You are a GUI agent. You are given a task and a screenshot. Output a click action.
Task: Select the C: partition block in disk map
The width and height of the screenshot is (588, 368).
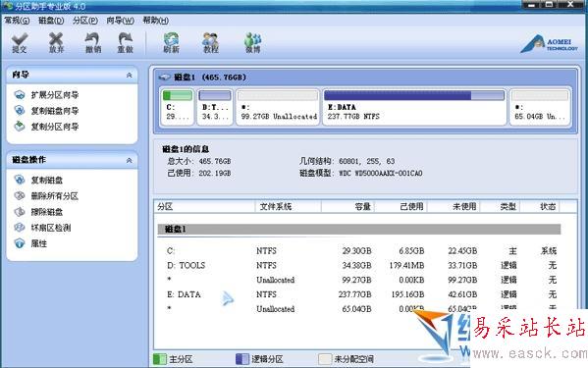[x=178, y=106]
